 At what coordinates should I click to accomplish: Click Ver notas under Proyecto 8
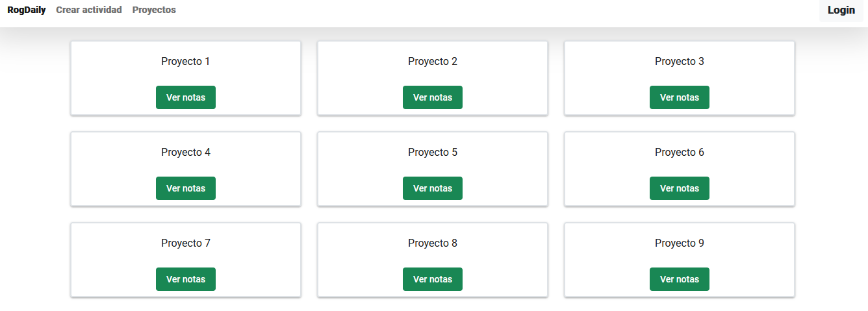coord(433,279)
